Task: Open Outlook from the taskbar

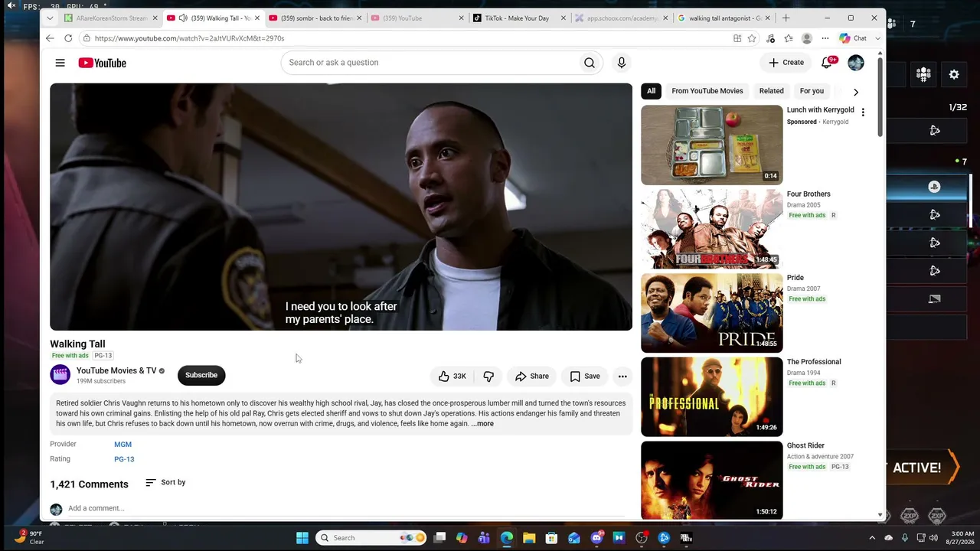Action: 574,538
